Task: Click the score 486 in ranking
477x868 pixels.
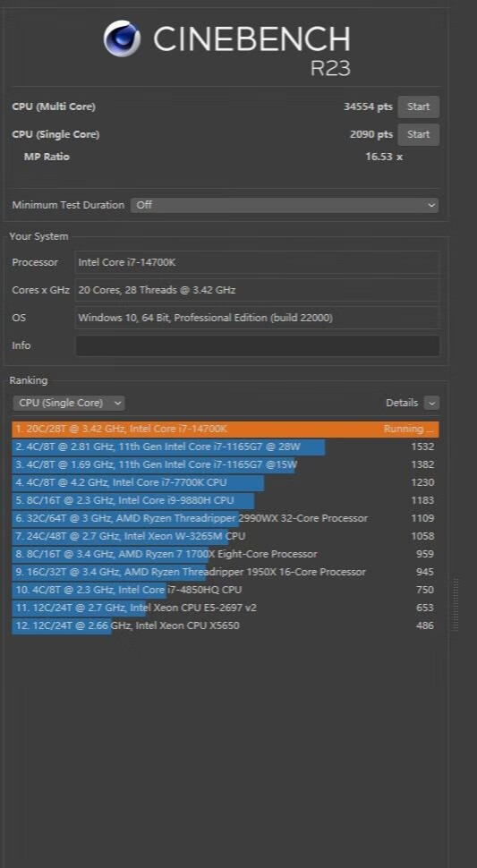Action: click(x=425, y=625)
